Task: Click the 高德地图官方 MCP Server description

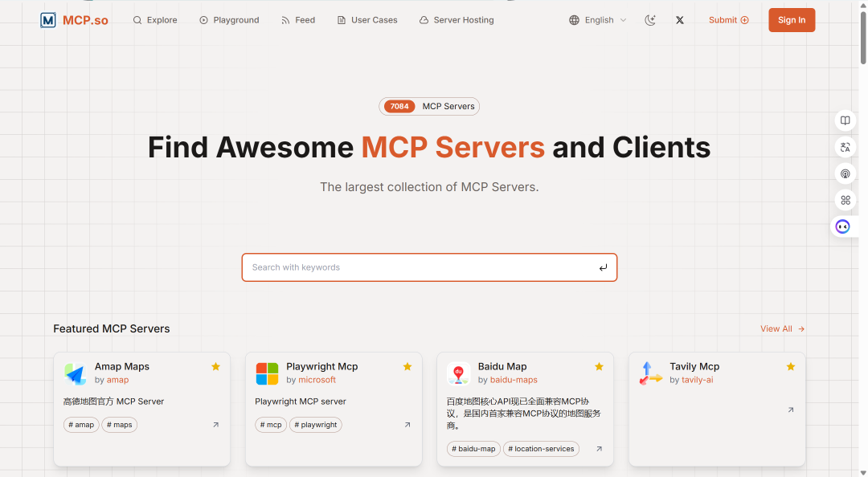Action: click(x=113, y=402)
